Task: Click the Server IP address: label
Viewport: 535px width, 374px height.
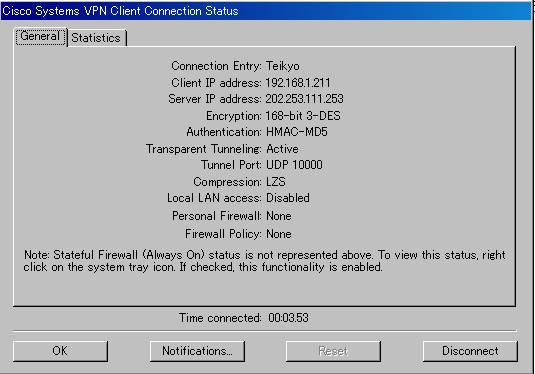Action: pos(215,99)
